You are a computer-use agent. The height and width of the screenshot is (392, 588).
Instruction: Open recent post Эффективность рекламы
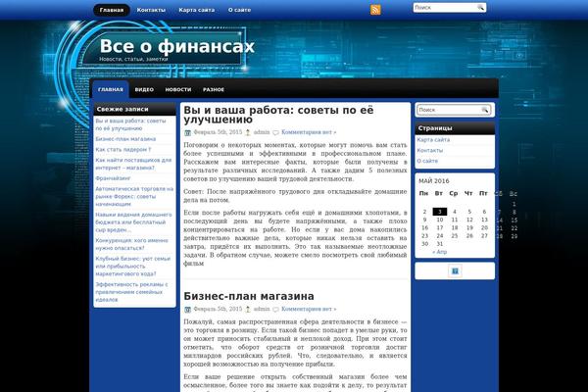click(x=131, y=292)
